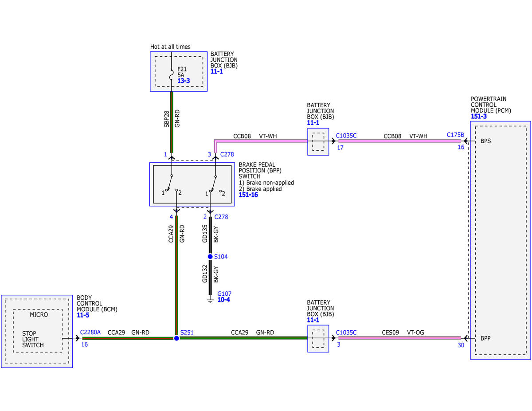This screenshot has height=411, width=532.
Task: Click the F21 fuse symbol
Action: point(172,74)
